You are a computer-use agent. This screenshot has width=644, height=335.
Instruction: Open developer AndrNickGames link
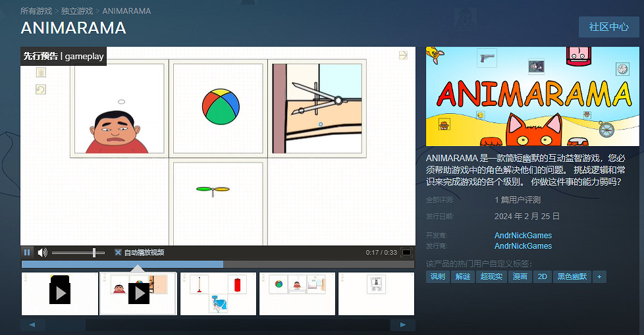point(523,235)
